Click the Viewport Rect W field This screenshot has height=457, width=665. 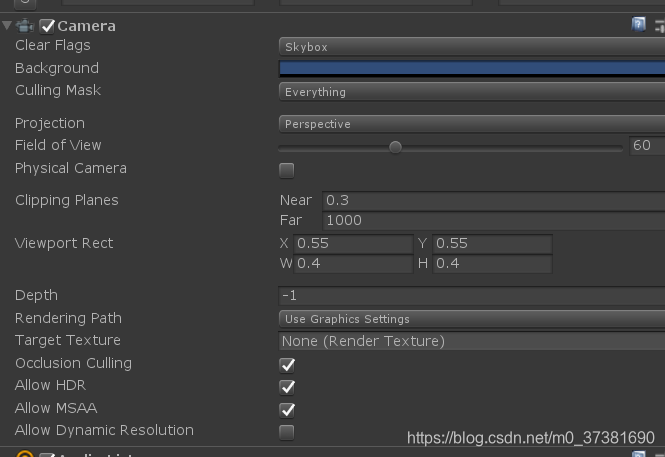click(x=353, y=264)
